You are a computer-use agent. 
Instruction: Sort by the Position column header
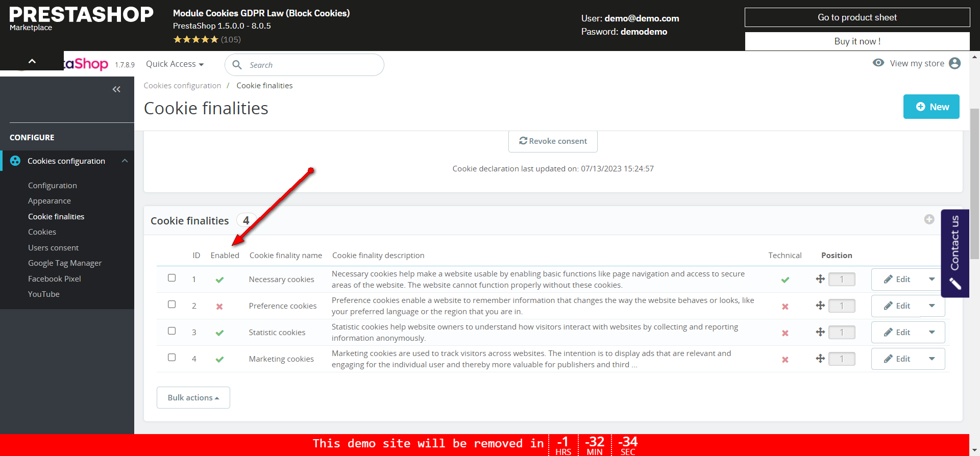(837, 255)
